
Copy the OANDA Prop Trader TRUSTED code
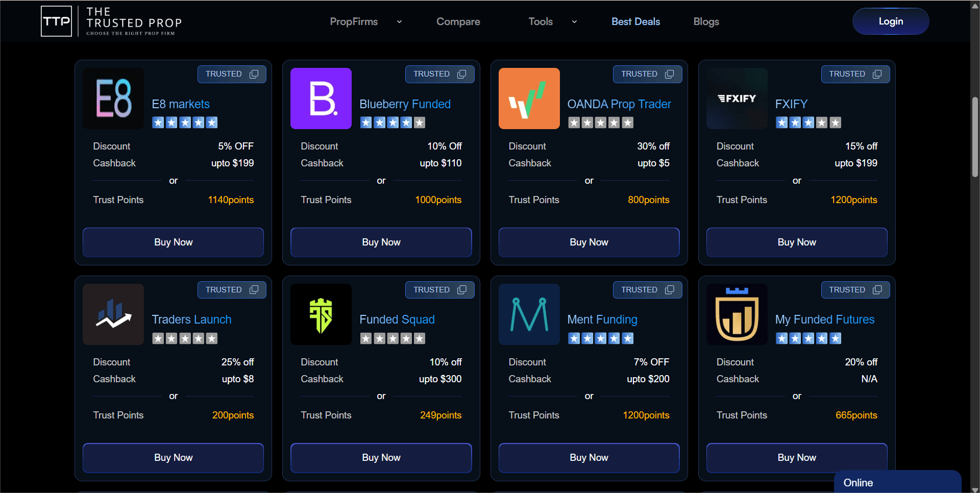pyautogui.click(x=669, y=74)
